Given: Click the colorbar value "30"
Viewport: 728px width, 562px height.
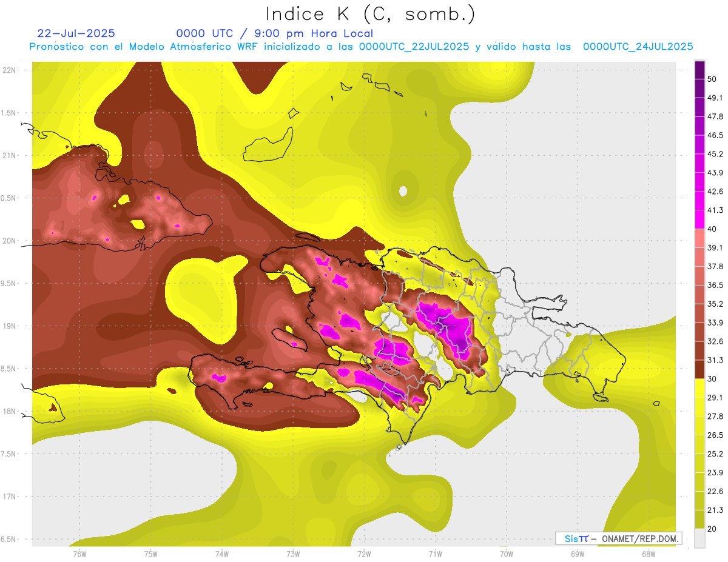Looking at the screenshot, I should [713, 379].
